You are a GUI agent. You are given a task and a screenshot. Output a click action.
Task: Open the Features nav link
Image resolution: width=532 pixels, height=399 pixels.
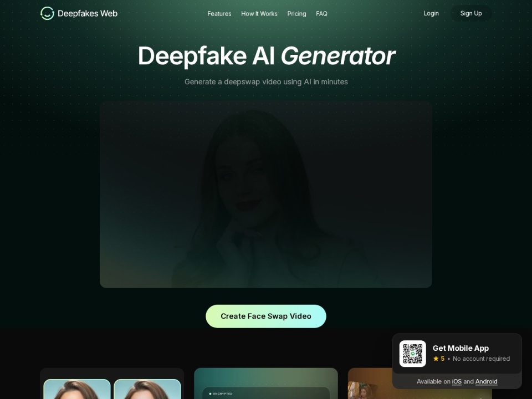[219, 13]
